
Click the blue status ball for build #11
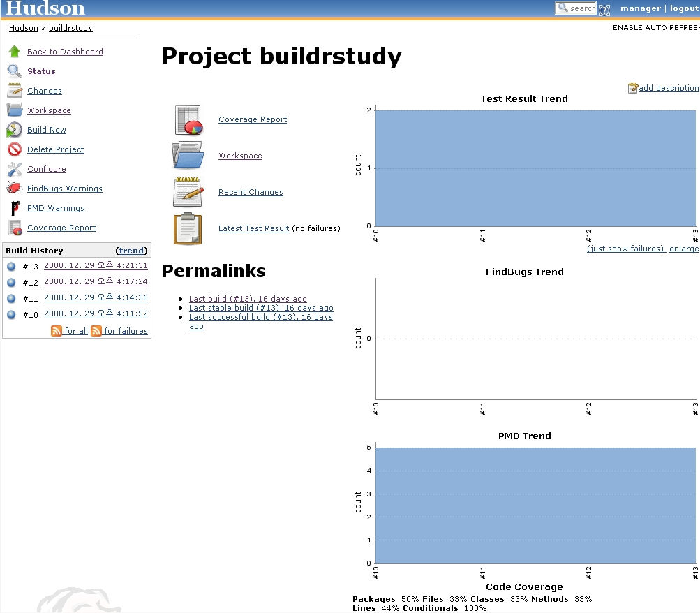[x=12, y=299]
